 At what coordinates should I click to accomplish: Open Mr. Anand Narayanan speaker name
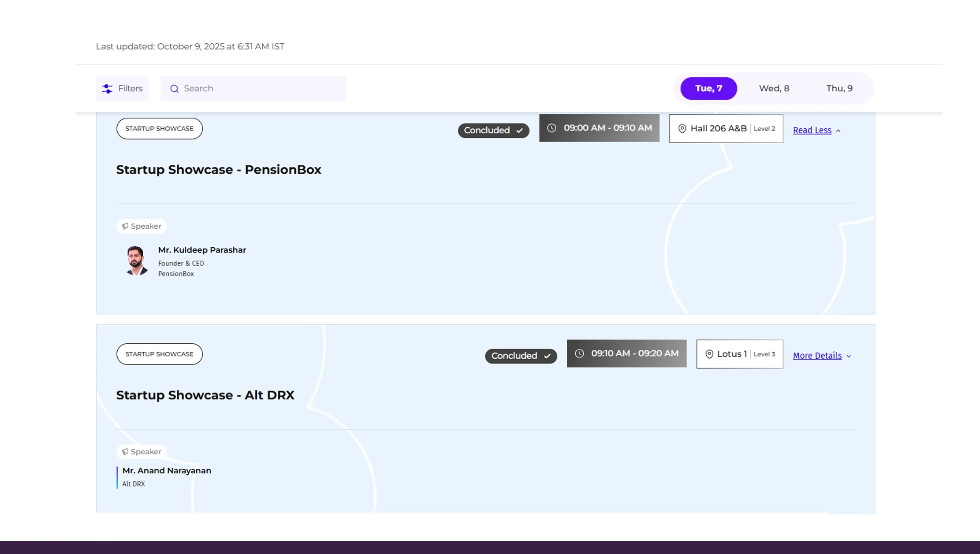(x=167, y=471)
